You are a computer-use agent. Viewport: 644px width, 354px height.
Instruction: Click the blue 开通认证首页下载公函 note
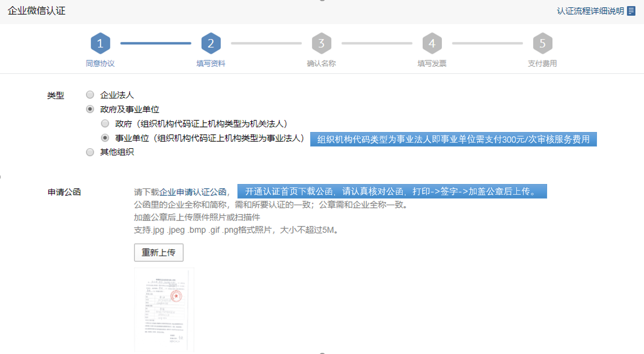click(392, 191)
